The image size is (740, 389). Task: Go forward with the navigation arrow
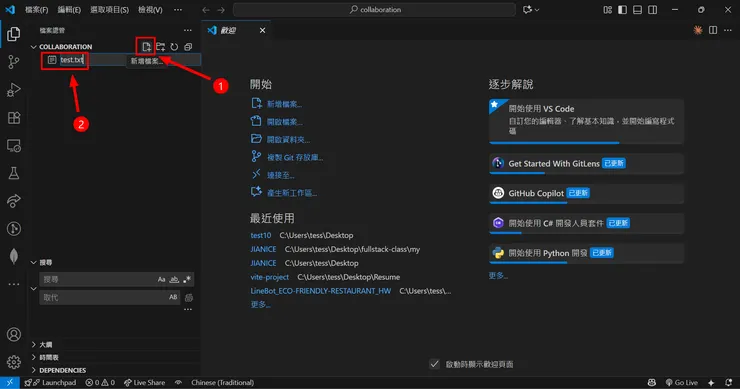221,9
